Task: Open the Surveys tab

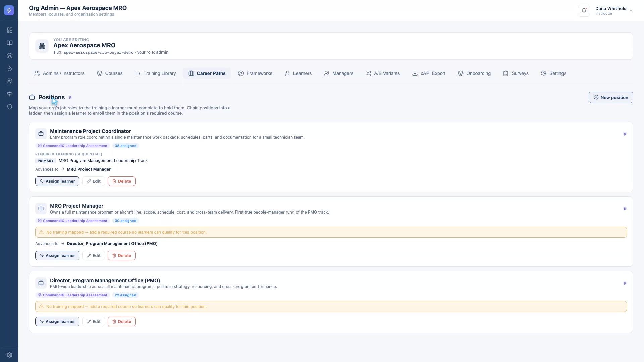Action: [516, 73]
